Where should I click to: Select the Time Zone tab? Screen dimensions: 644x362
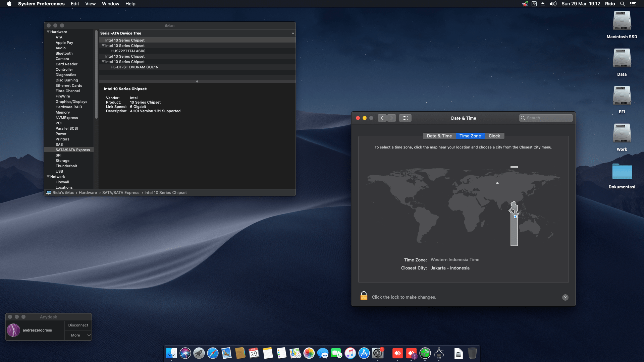pos(470,136)
